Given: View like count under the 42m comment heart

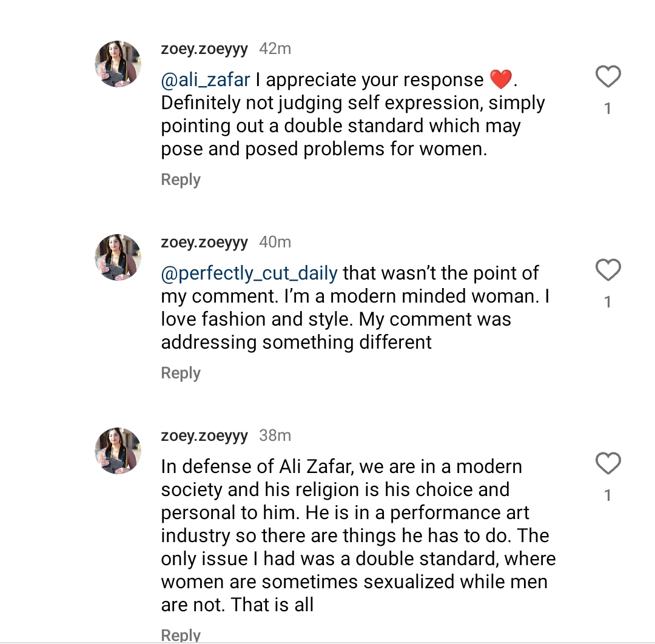Looking at the screenshot, I should (x=608, y=109).
